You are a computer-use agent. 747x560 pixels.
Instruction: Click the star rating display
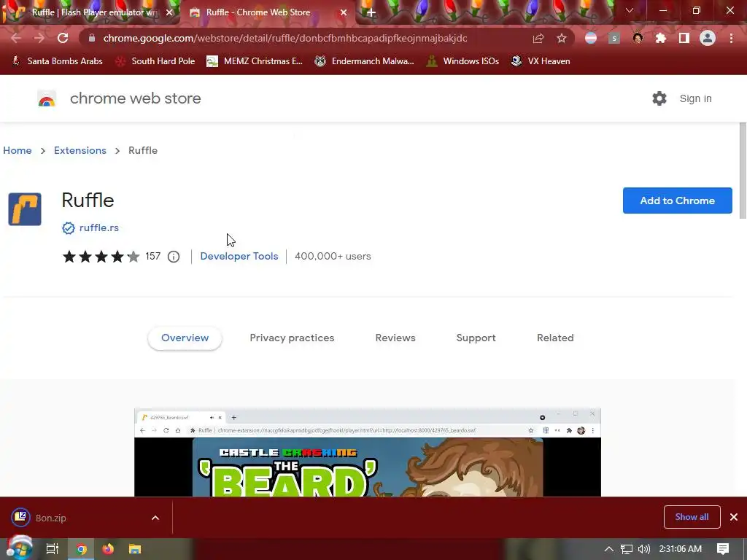(101, 257)
